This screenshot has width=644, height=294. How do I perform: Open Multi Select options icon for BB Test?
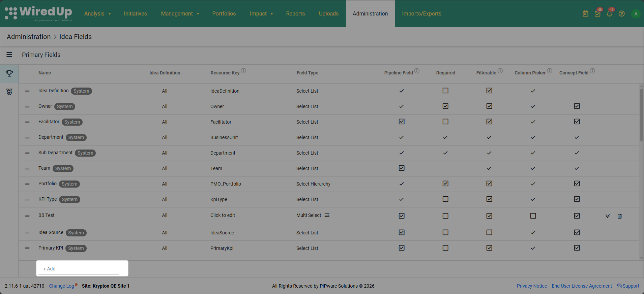pos(327,215)
